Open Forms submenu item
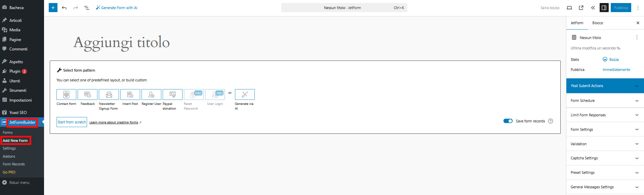 pyautogui.click(x=8, y=132)
